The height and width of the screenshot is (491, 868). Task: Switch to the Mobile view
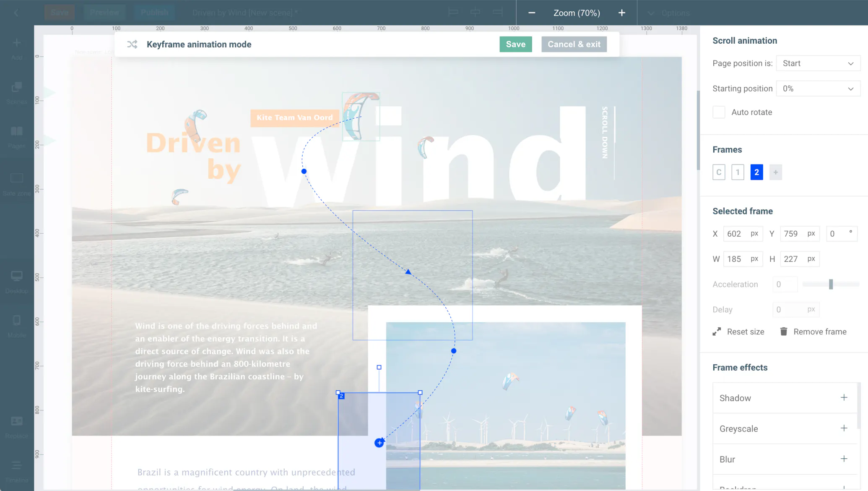click(17, 326)
